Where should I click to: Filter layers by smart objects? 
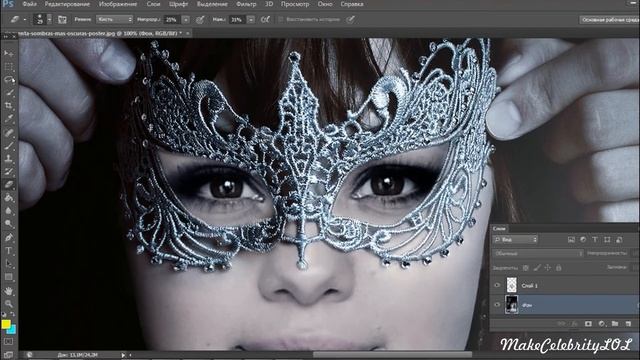(x=619, y=240)
